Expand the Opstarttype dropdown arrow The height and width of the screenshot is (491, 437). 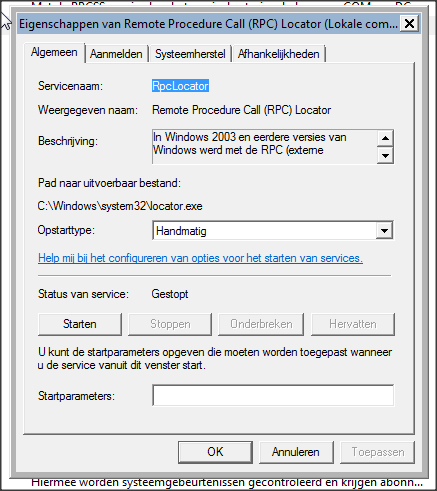384,231
